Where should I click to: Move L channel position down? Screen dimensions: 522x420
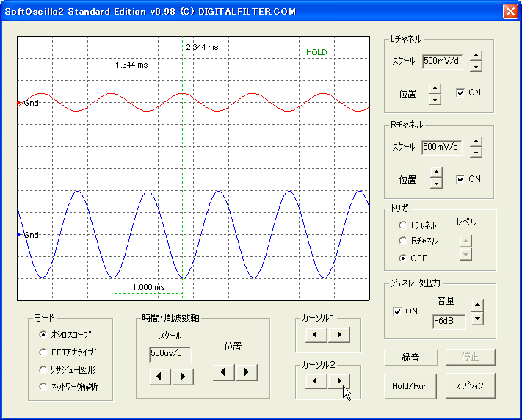click(x=435, y=100)
